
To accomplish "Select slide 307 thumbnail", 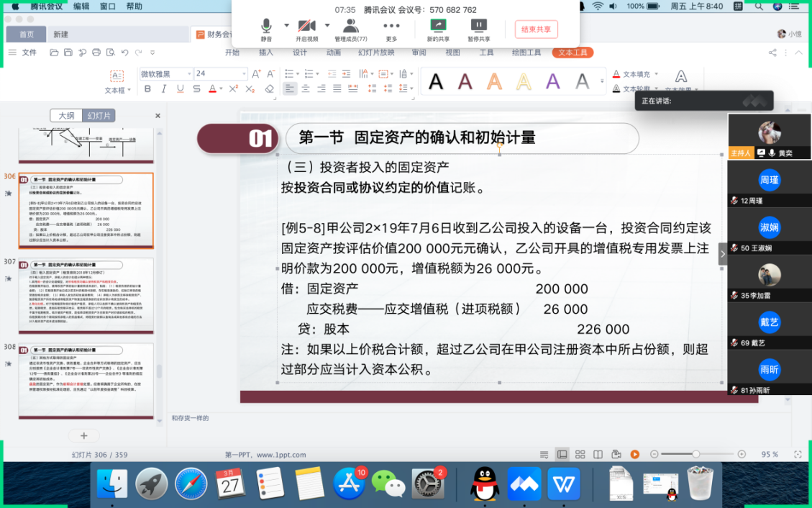I will (86, 295).
